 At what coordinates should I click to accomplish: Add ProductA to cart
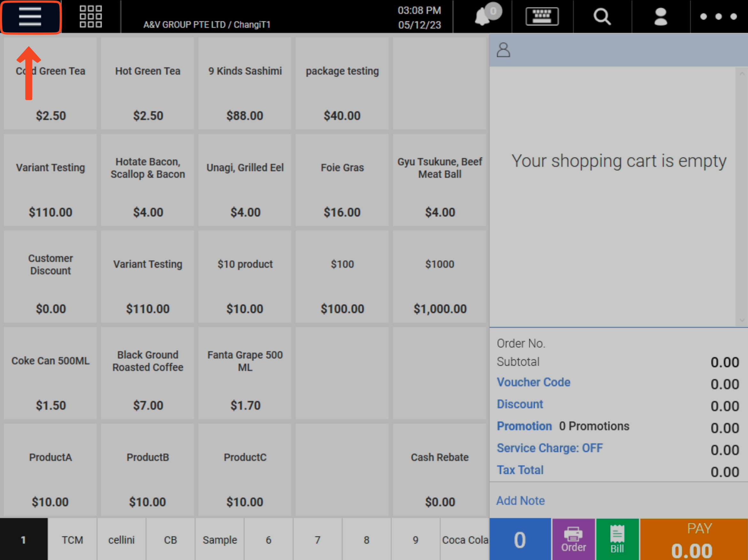(51, 470)
